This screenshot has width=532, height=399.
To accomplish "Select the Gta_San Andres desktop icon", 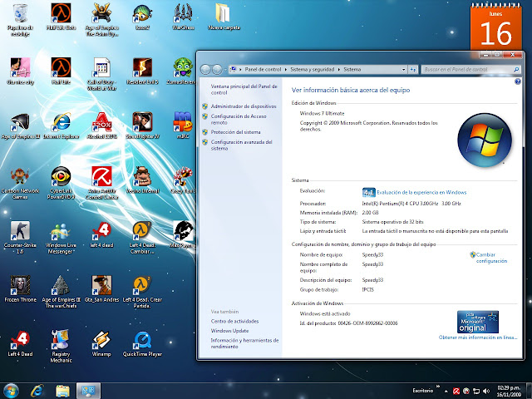I will coord(101,285).
